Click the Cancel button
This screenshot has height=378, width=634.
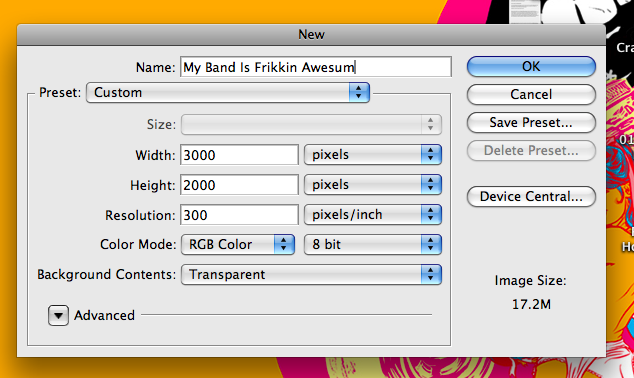[x=531, y=94]
